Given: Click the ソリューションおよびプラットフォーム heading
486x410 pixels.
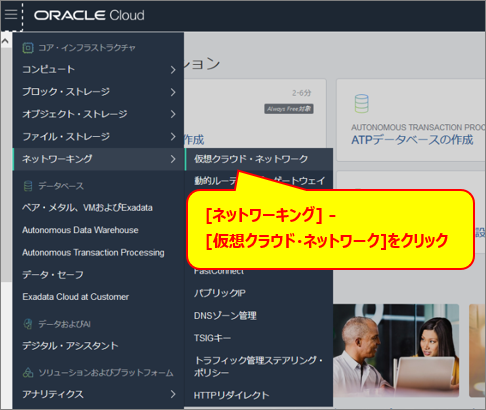Looking at the screenshot, I should pos(106,373).
